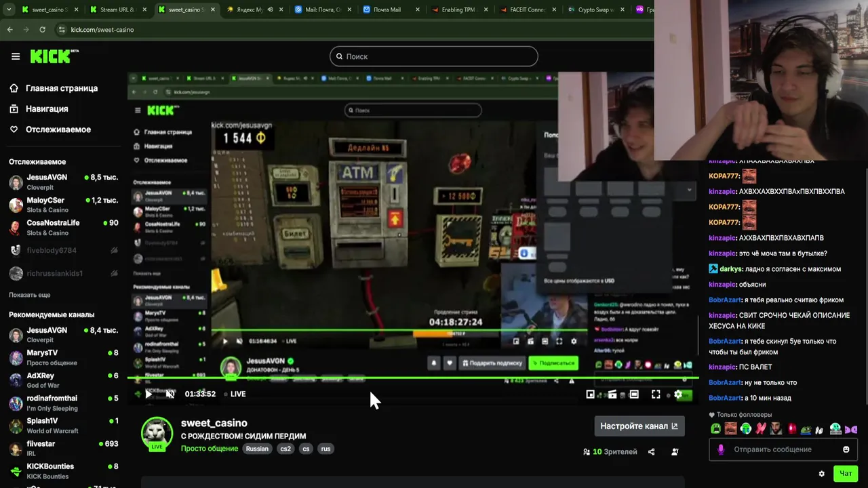Open offline channel richrussiankids1
The image size is (868, 488).
coord(63,273)
